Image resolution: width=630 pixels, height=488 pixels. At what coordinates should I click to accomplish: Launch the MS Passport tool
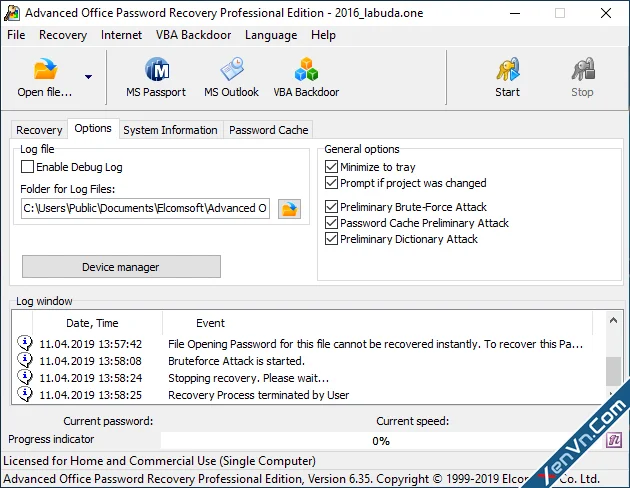(156, 78)
